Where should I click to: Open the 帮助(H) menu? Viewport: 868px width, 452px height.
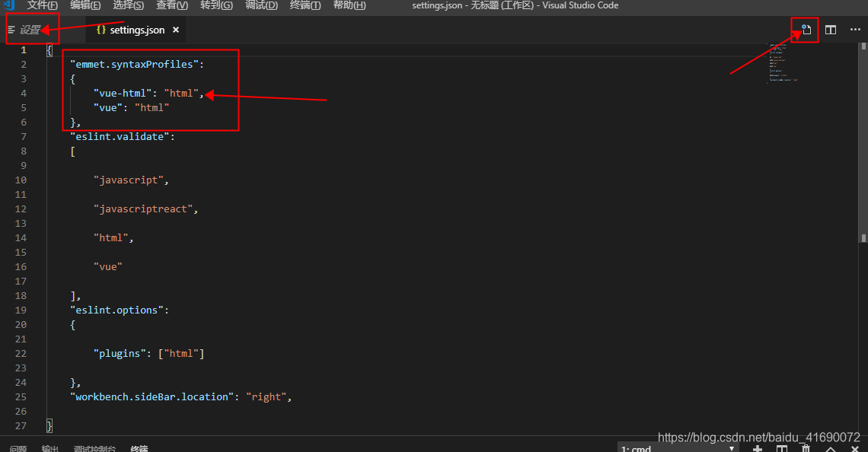tap(349, 5)
